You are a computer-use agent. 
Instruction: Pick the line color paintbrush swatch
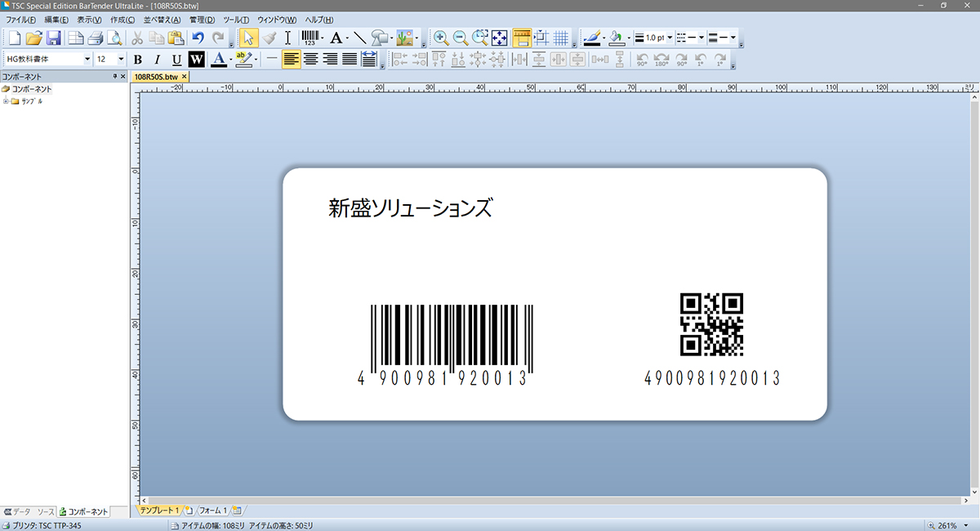[592, 38]
